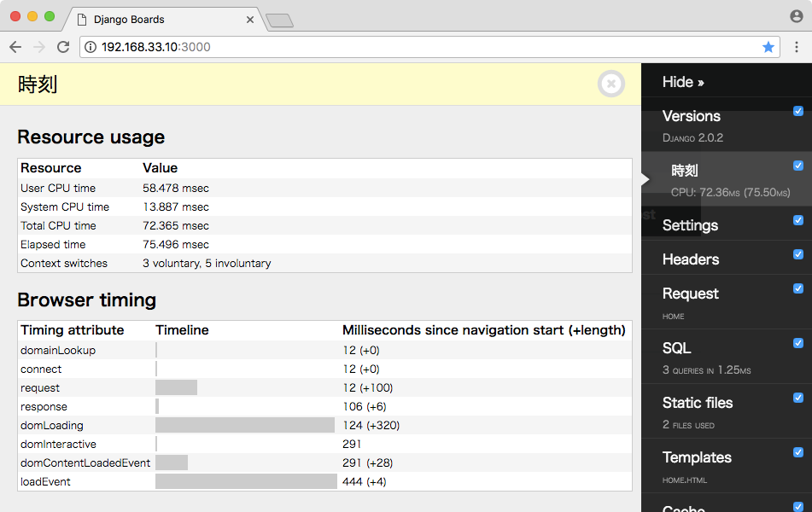Click the request timing attribute

[x=40, y=388]
